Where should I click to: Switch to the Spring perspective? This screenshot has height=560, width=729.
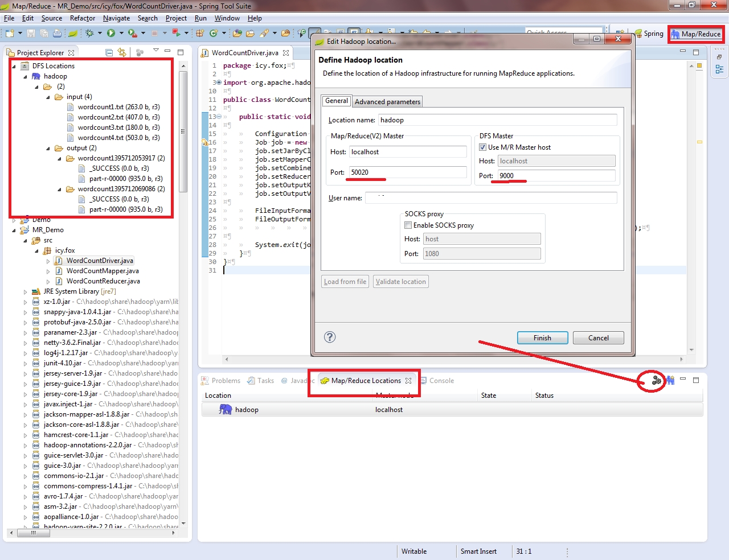(649, 34)
